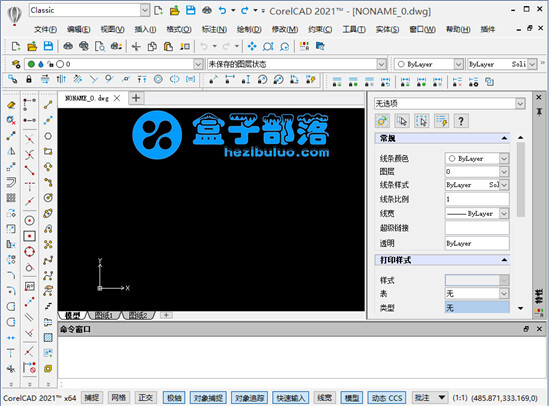Click the 超级链接 input field
Viewport: 550px width, 406px height.
[x=477, y=228]
